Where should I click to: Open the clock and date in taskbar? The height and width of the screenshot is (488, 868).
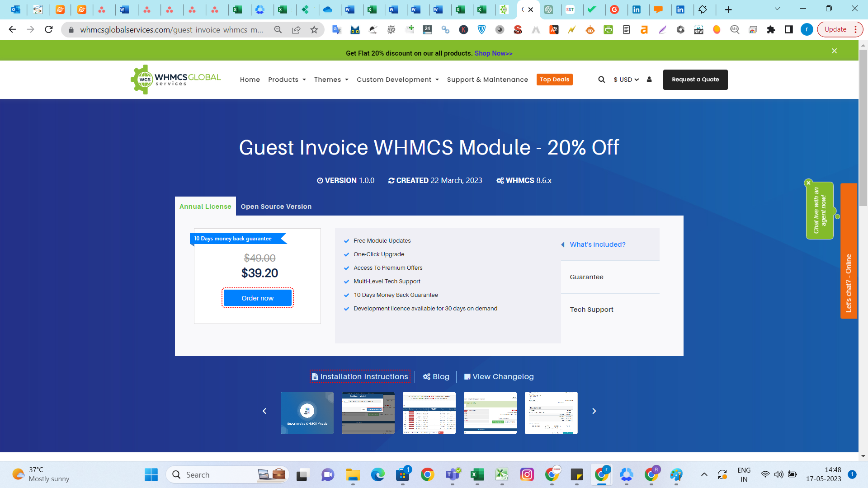coord(824,474)
